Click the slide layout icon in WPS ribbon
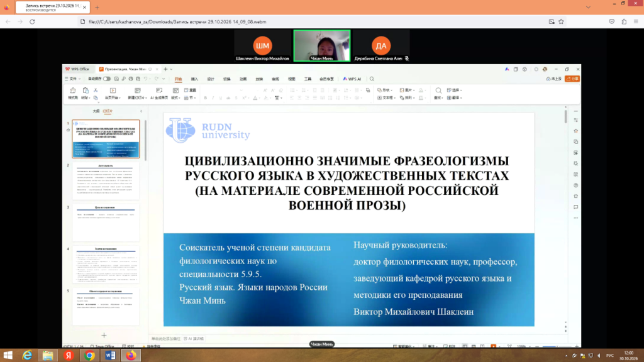 click(175, 90)
